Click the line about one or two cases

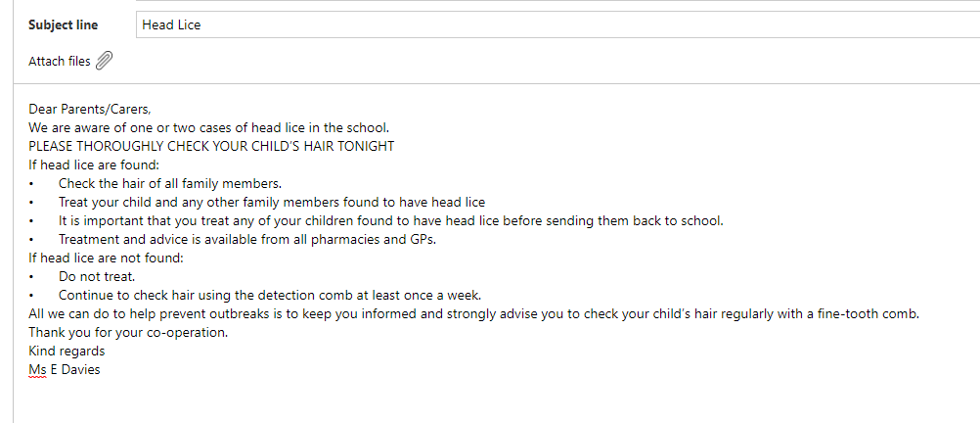coord(208,127)
